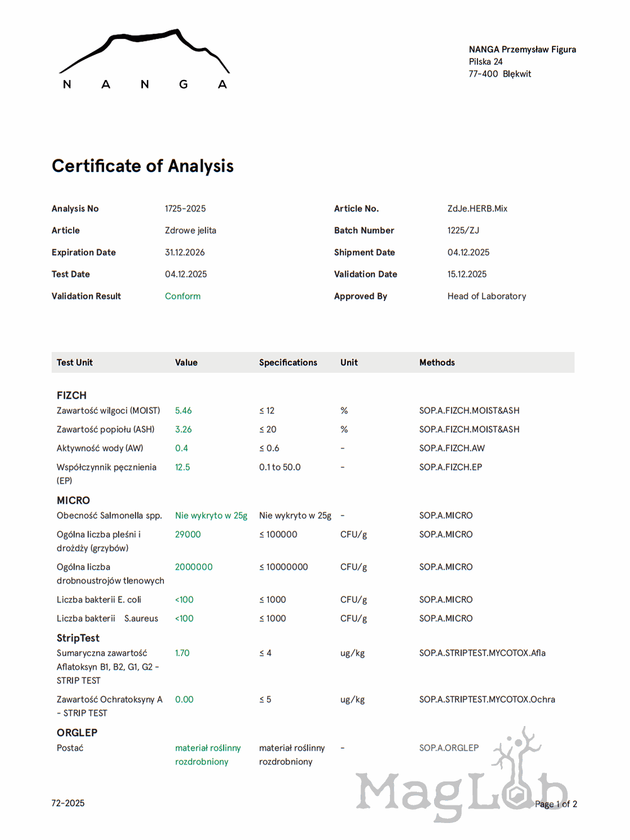Click the Page 1 of 2 indicator
The height and width of the screenshot is (840, 630).
[556, 804]
